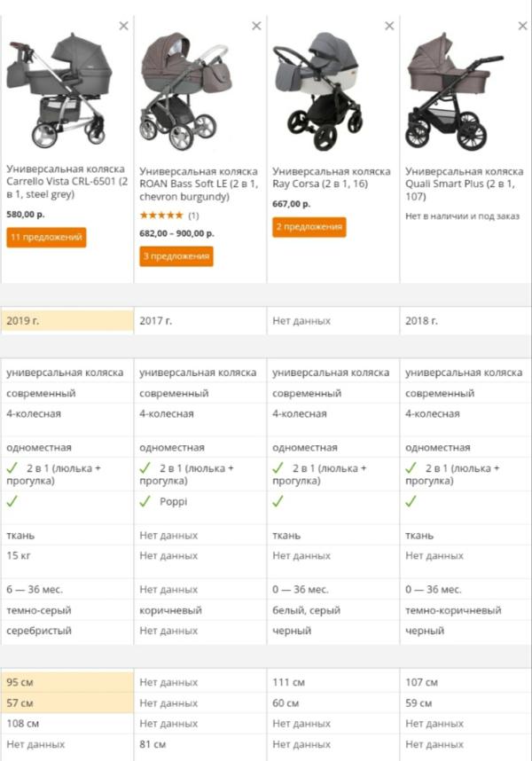Open the 11 предложений offers button
Screen dimensions: 532x761
pos(47,238)
